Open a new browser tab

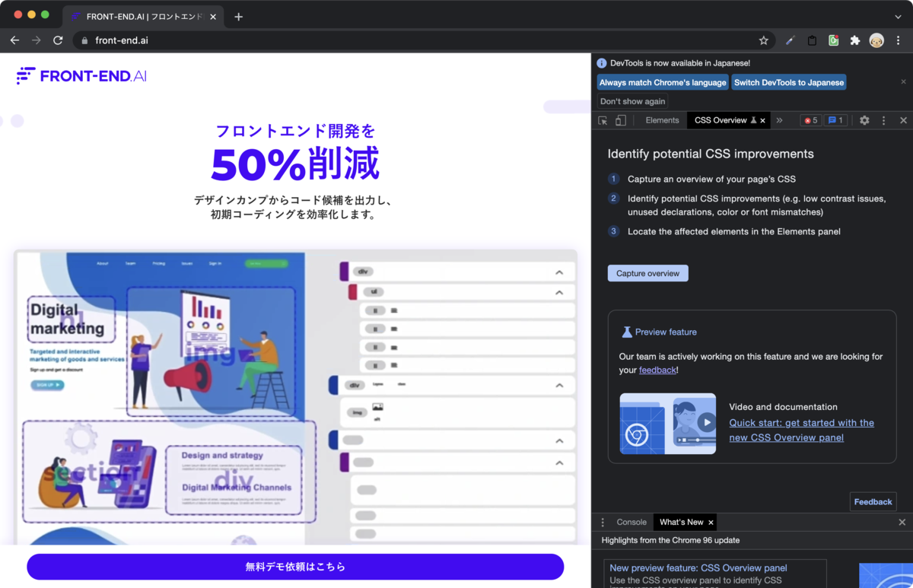point(238,16)
